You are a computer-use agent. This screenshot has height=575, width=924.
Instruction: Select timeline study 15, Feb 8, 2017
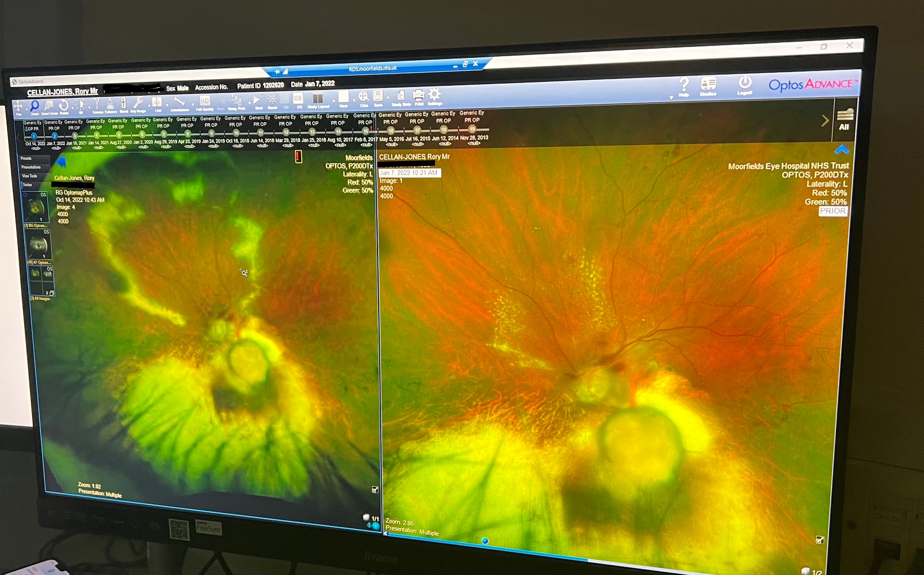click(x=365, y=131)
